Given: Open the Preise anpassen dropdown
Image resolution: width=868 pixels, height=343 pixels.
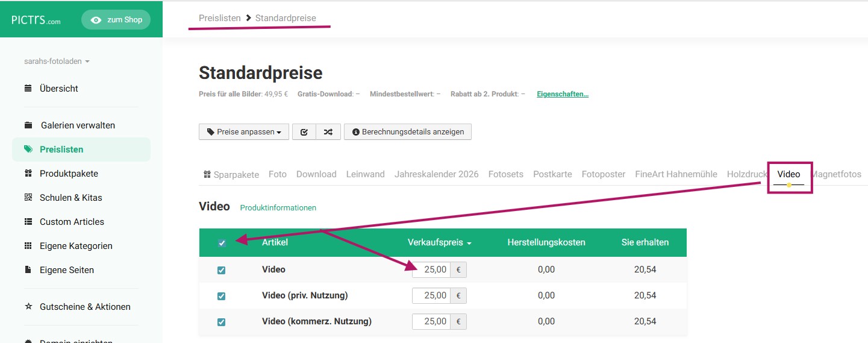Looking at the screenshot, I should pyautogui.click(x=244, y=131).
